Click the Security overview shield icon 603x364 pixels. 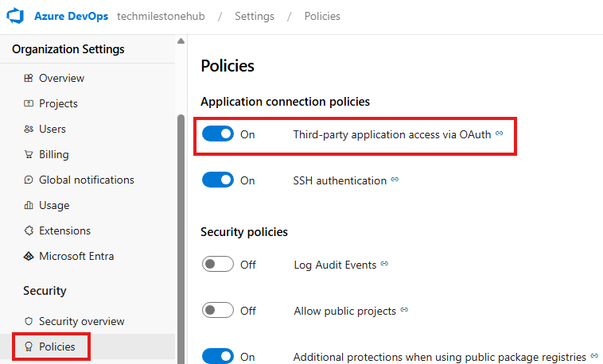pyautogui.click(x=29, y=321)
